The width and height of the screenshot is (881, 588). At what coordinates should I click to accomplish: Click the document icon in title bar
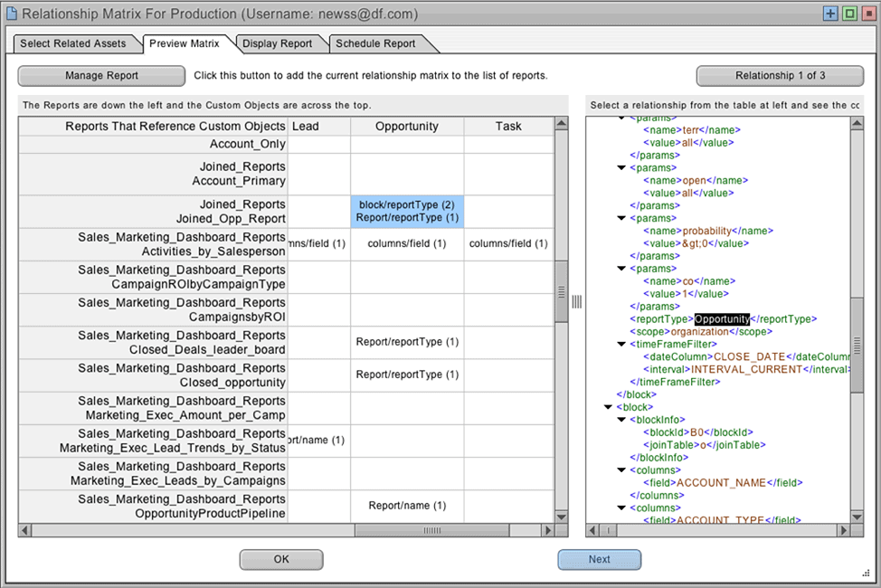[11, 14]
